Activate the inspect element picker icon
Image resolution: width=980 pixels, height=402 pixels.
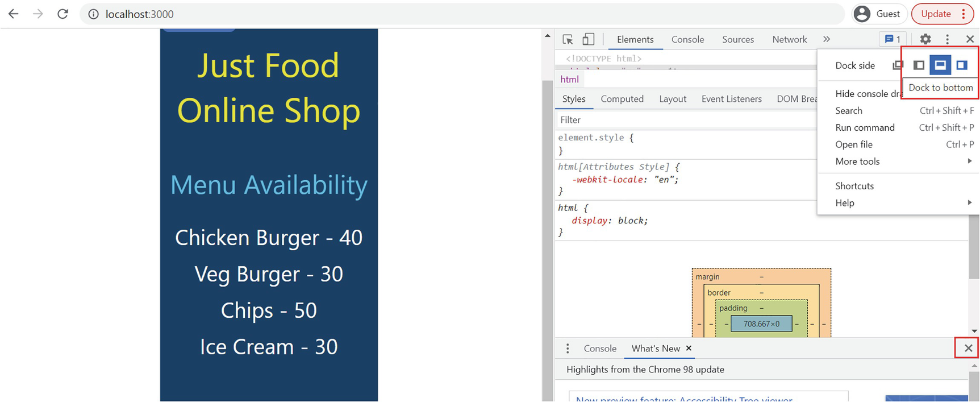click(568, 39)
